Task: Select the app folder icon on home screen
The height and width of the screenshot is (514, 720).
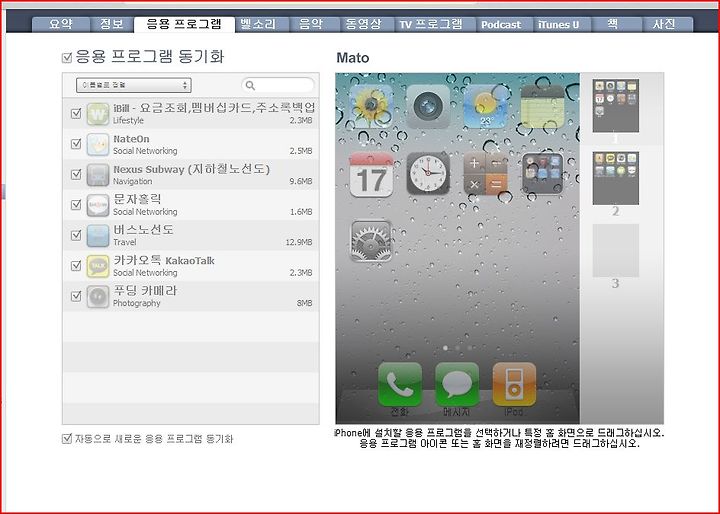Action: click(542, 174)
